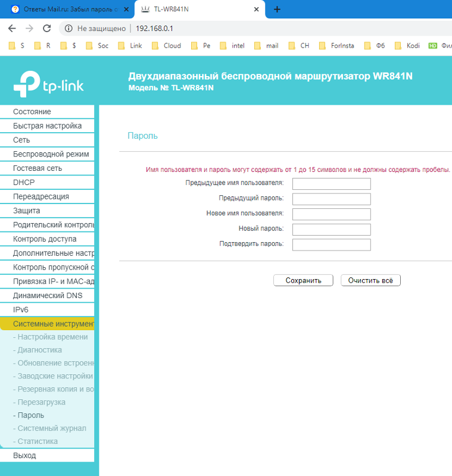Click Выход to log out
This screenshot has height=476, width=452.
[47, 455]
